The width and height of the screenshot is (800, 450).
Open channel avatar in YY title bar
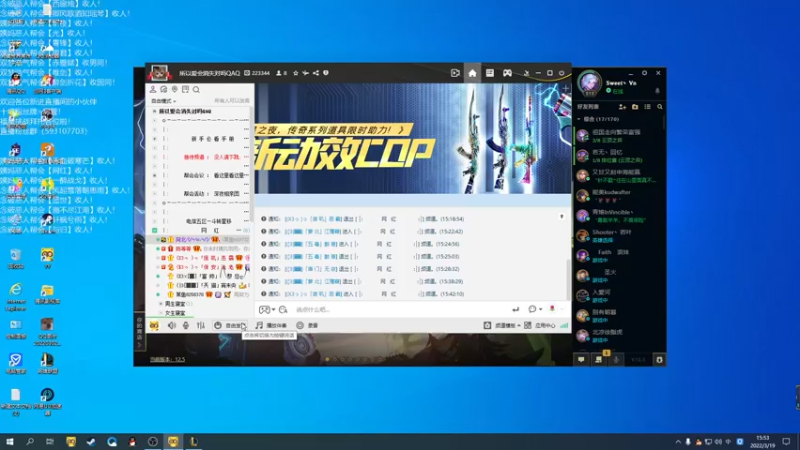(x=159, y=73)
